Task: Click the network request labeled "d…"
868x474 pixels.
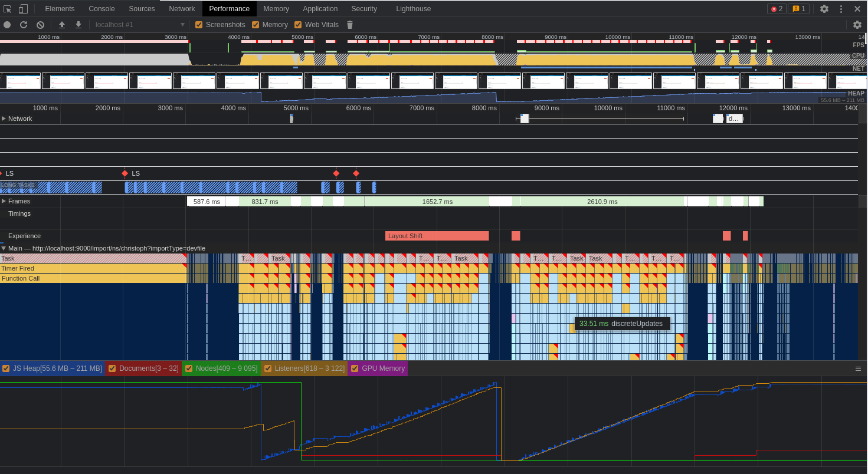Action: (x=734, y=119)
